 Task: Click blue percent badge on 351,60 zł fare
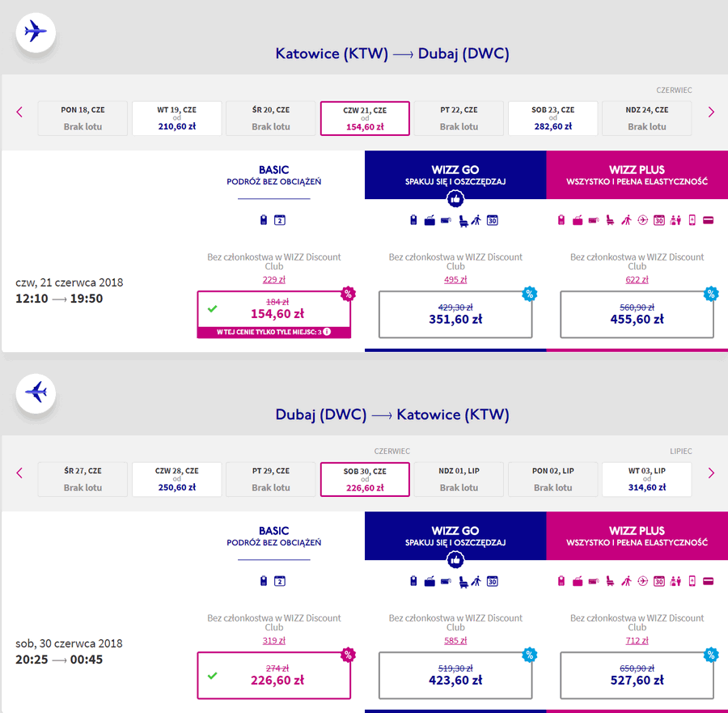tap(529, 294)
